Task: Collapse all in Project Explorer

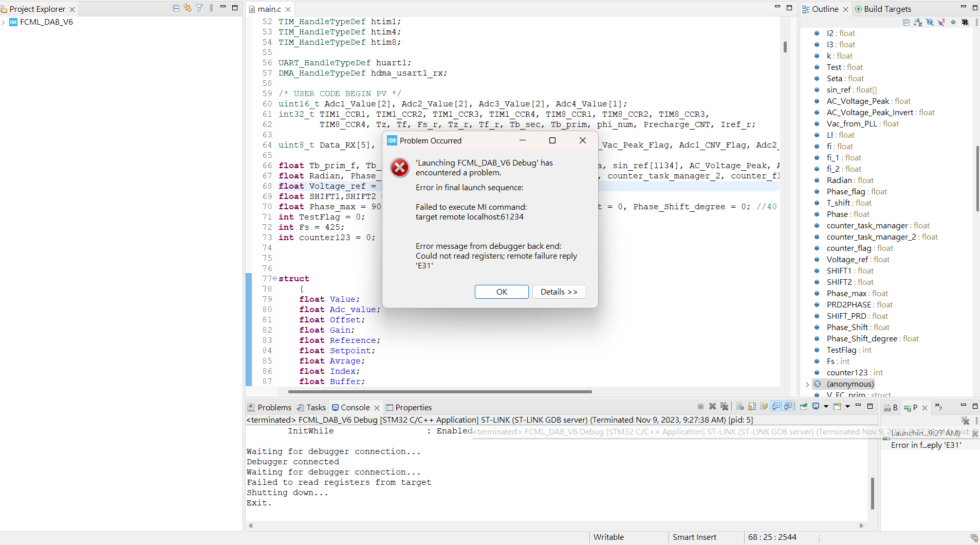Action: pyautogui.click(x=175, y=8)
